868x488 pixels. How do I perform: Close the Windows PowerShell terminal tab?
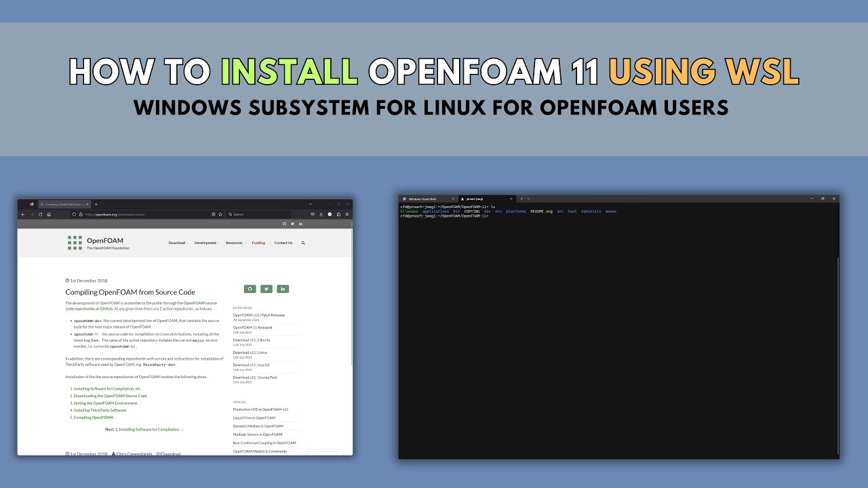click(x=453, y=199)
